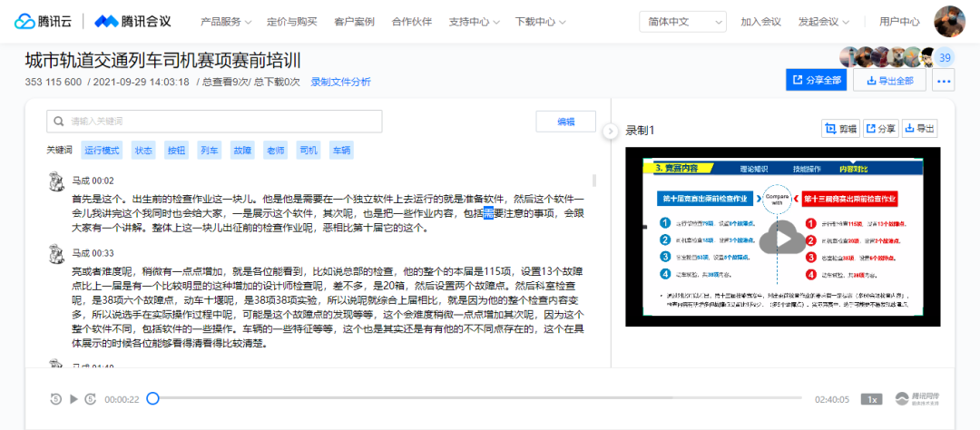Click the 导出全部 button
980x430 pixels.
point(890,80)
